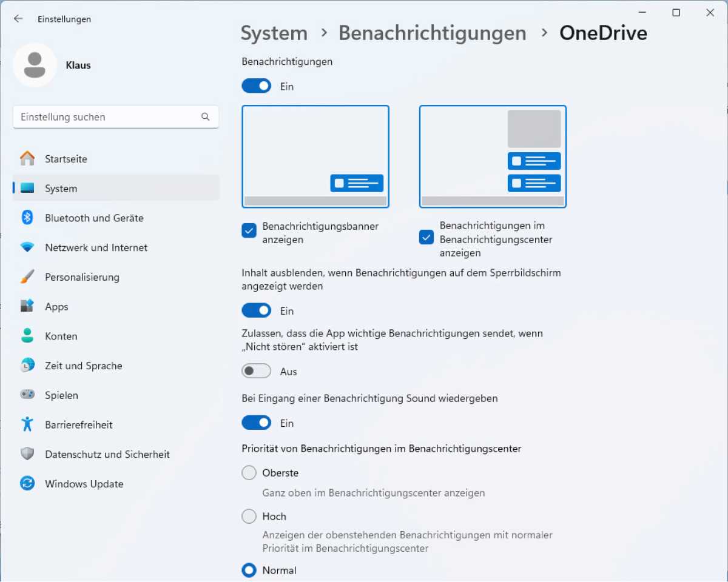The height and width of the screenshot is (582, 728).
Task: Disable Benachrichtigungen for OneDrive
Action: (x=256, y=85)
